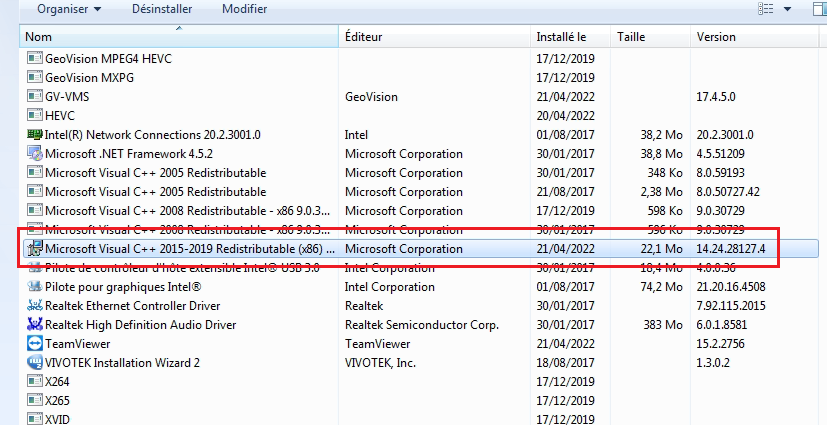The width and height of the screenshot is (827, 425).
Task: Click the Pilote pour graphiques Intel icon
Action: click(x=35, y=287)
